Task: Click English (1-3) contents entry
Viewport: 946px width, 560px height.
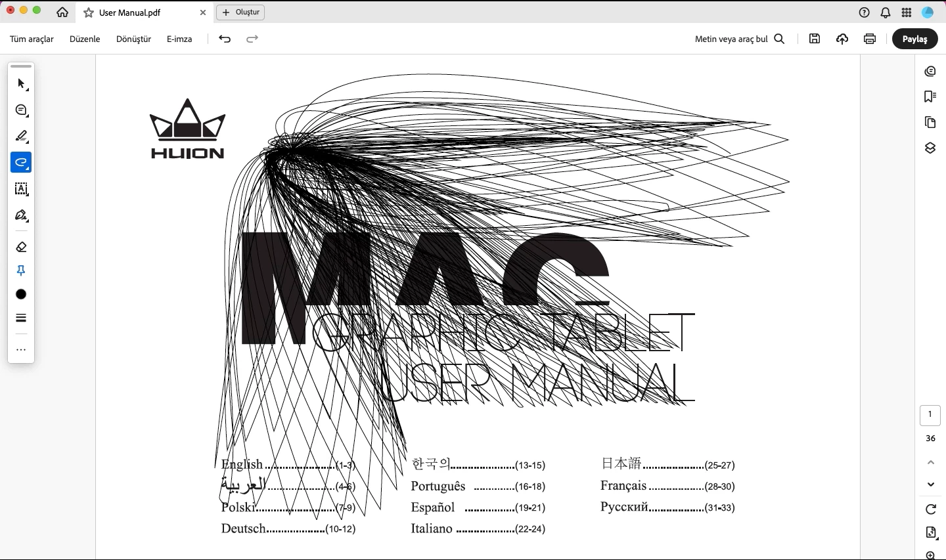Action: tap(288, 464)
